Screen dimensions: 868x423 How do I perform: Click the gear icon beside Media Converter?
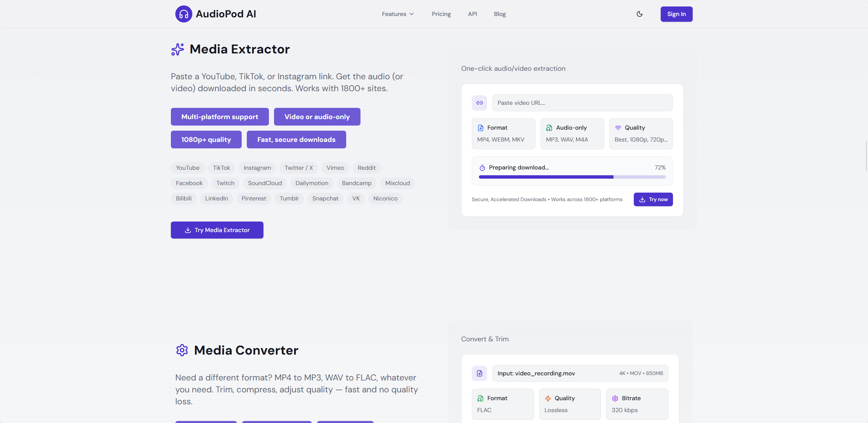(x=182, y=350)
